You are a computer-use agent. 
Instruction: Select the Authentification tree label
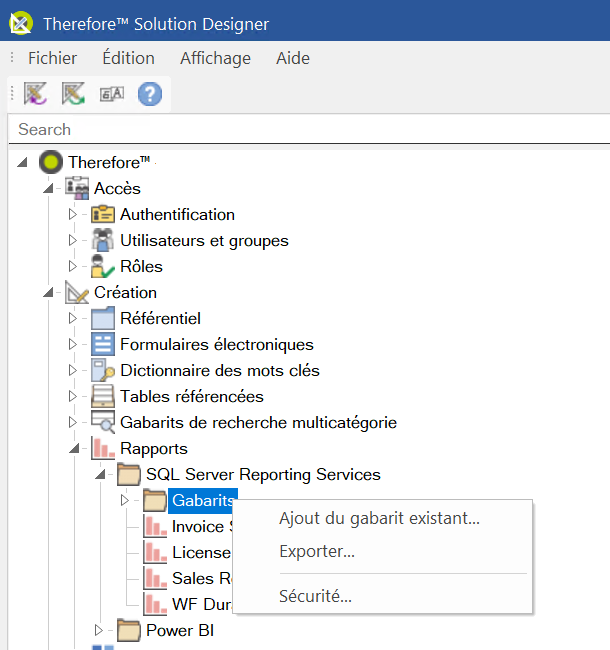[177, 215]
